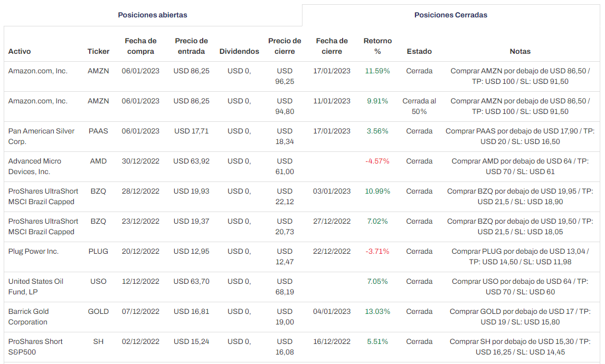Select the Barrick Gold Corporation asset name

(29, 317)
